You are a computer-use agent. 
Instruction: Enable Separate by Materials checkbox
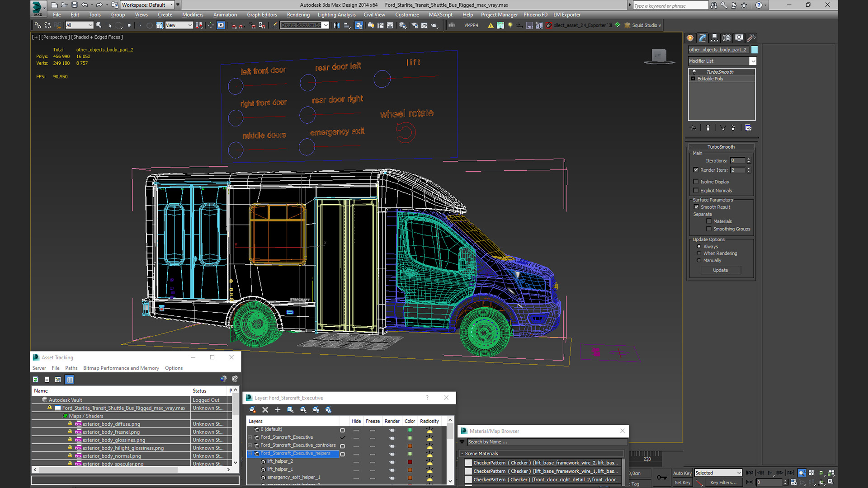(709, 221)
